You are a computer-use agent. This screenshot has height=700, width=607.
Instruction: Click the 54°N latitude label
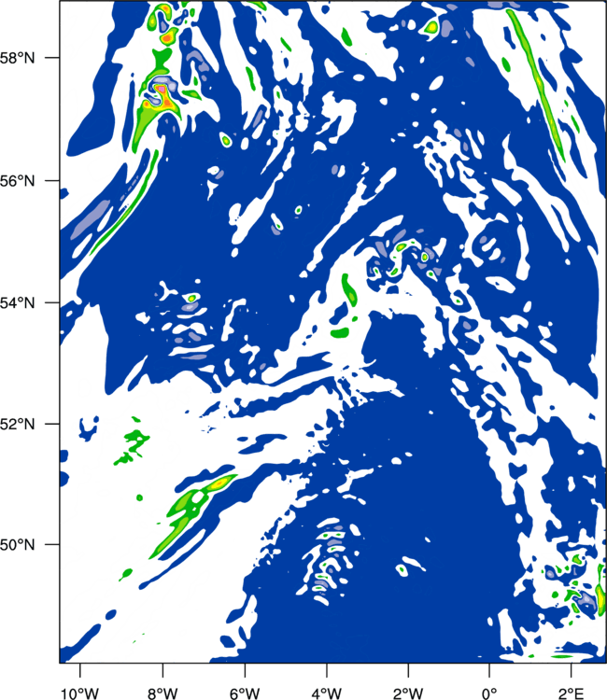[18, 302]
